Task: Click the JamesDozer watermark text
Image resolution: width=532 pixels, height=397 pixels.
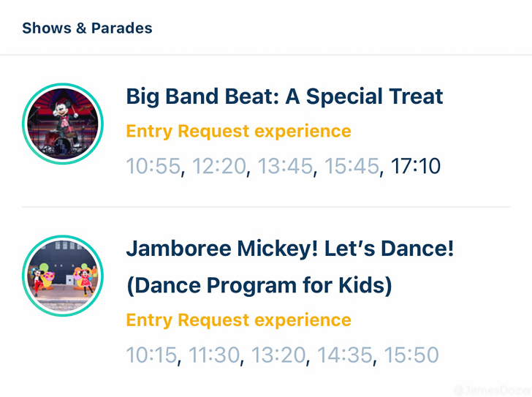Action: click(x=493, y=390)
